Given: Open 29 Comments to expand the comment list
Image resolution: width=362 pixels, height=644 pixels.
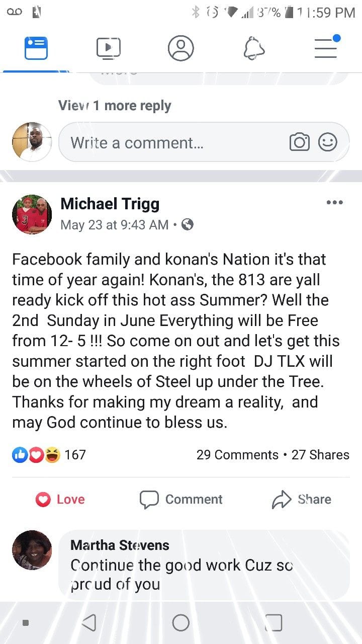Looking at the screenshot, I should (237, 454).
